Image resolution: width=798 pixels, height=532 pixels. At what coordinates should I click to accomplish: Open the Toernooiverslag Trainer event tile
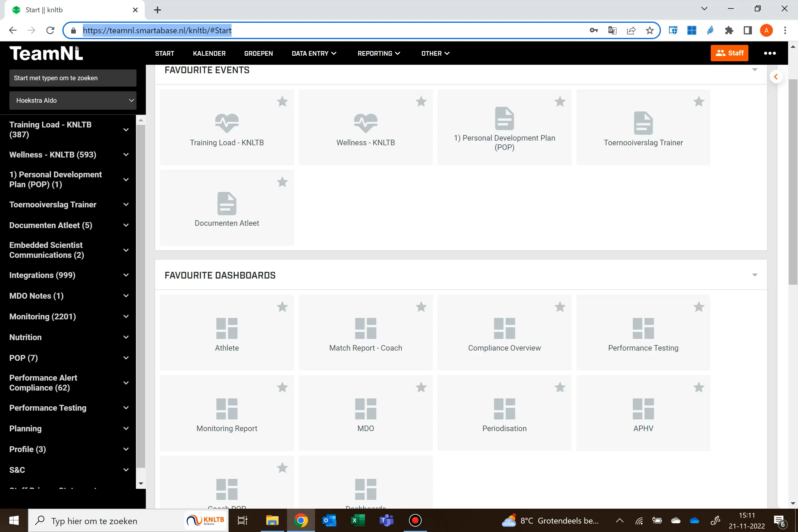(x=643, y=127)
